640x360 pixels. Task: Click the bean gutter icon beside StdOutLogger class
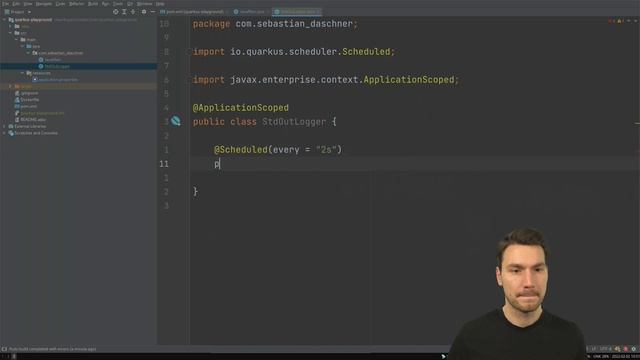(176, 121)
